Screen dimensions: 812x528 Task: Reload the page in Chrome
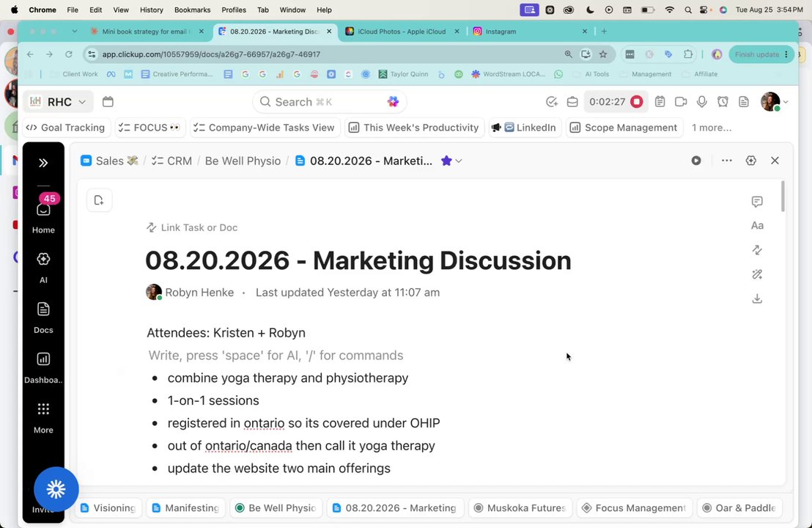coord(68,54)
